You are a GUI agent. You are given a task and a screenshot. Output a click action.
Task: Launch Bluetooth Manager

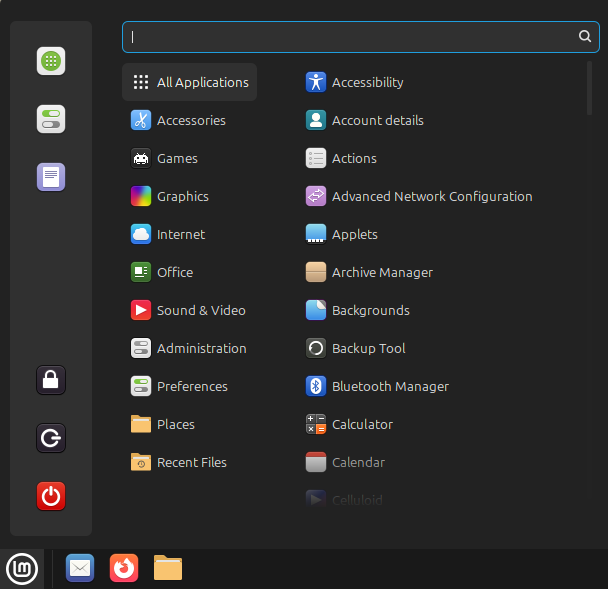click(x=389, y=386)
